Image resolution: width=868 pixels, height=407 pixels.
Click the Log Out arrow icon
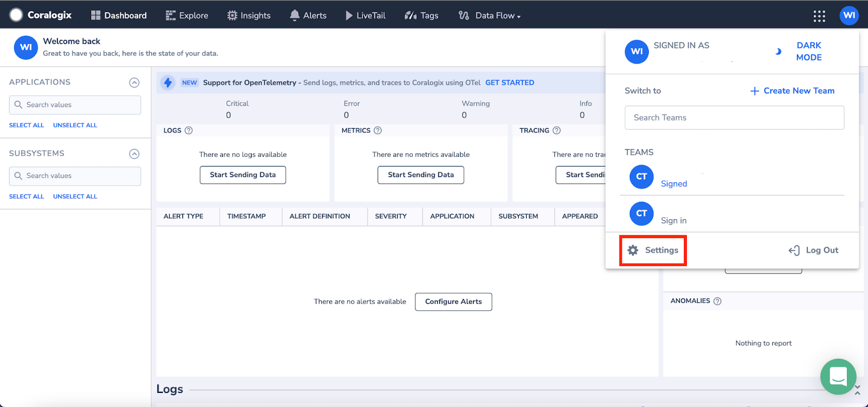click(x=794, y=250)
